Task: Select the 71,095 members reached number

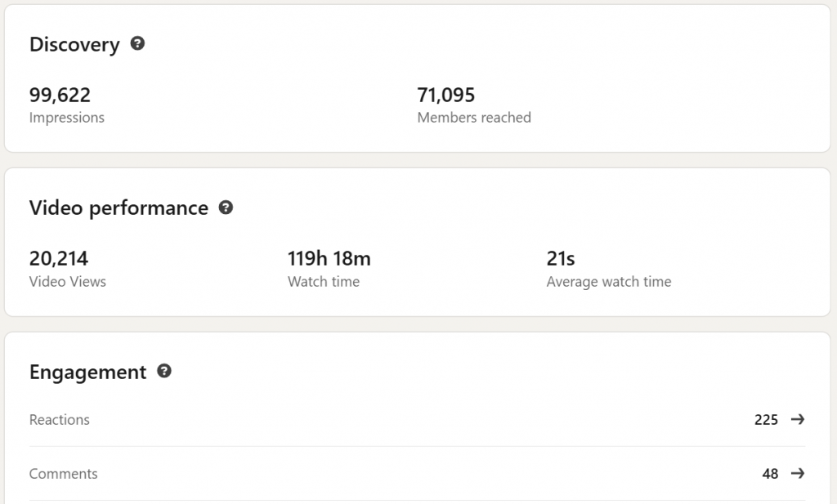Action: tap(446, 95)
